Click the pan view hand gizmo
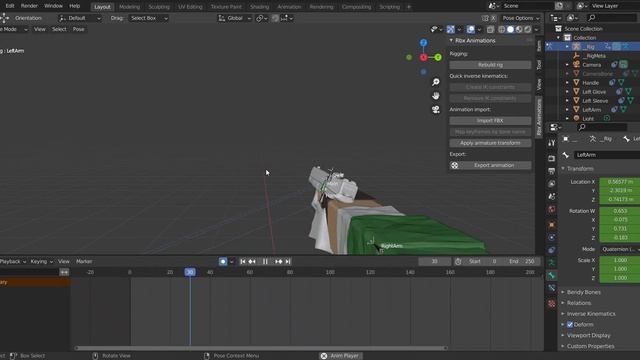Viewport: 640px width, 360px height. 436,96
